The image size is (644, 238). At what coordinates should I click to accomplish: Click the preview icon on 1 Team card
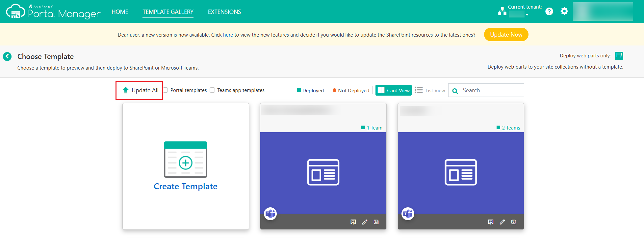376,222
